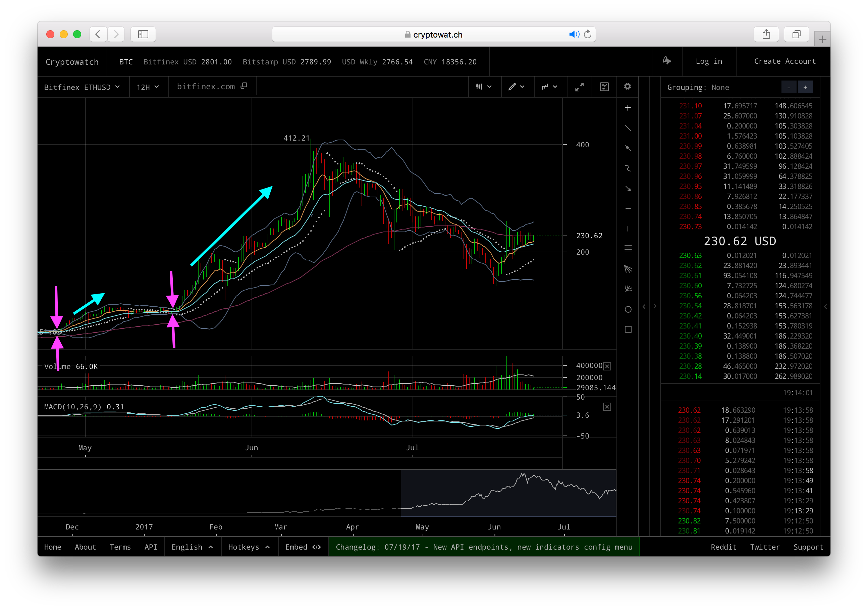Open the Support link
The width and height of the screenshot is (868, 610).
(x=808, y=547)
